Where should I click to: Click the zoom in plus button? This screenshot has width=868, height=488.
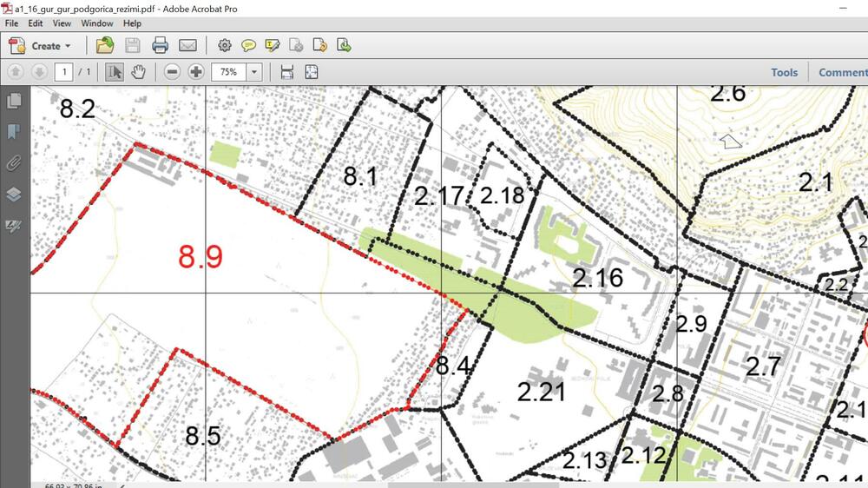196,72
